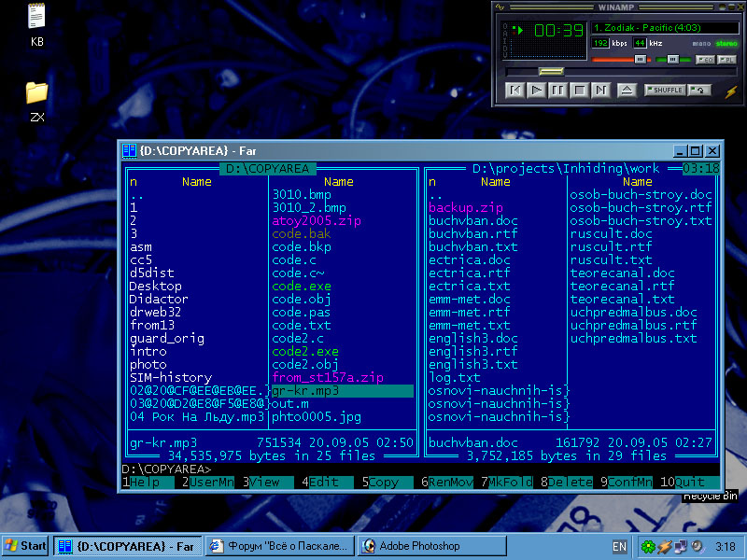Click the Winamp song seek bar
Viewport: 747px width, 560px height.
[607, 72]
